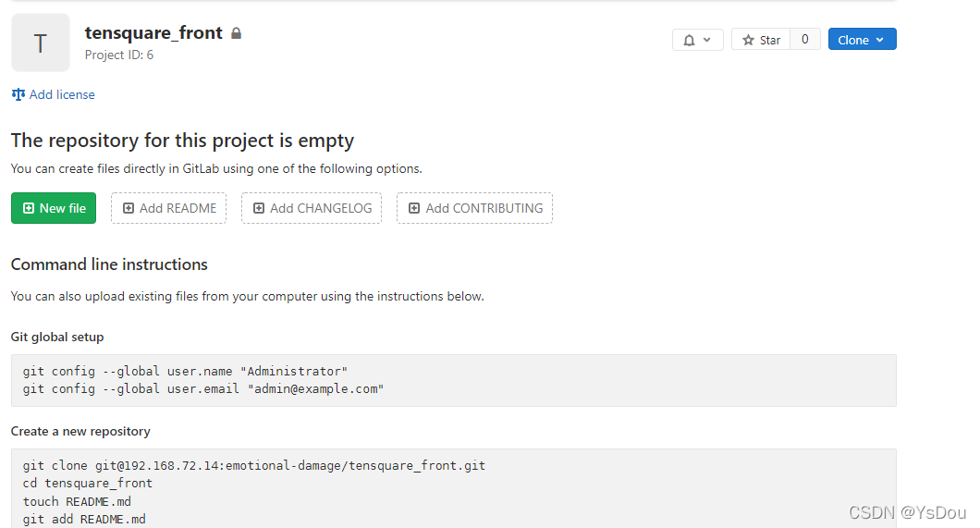Click the project avatar letter T
The height and width of the screenshot is (528, 980).
tap(41, 43)
